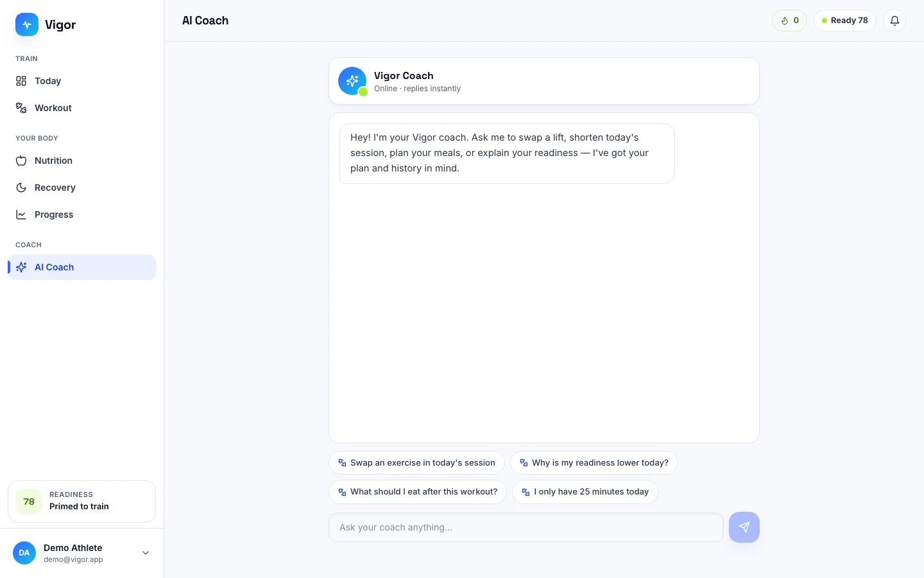Click the demo@vigor.app email text
Screen dimensions: 924x578
pyautogui.click(x=73, y=559)
